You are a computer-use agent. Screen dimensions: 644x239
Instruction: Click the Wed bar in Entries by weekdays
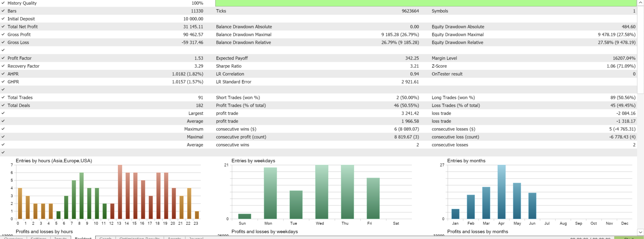click(322, 192)
